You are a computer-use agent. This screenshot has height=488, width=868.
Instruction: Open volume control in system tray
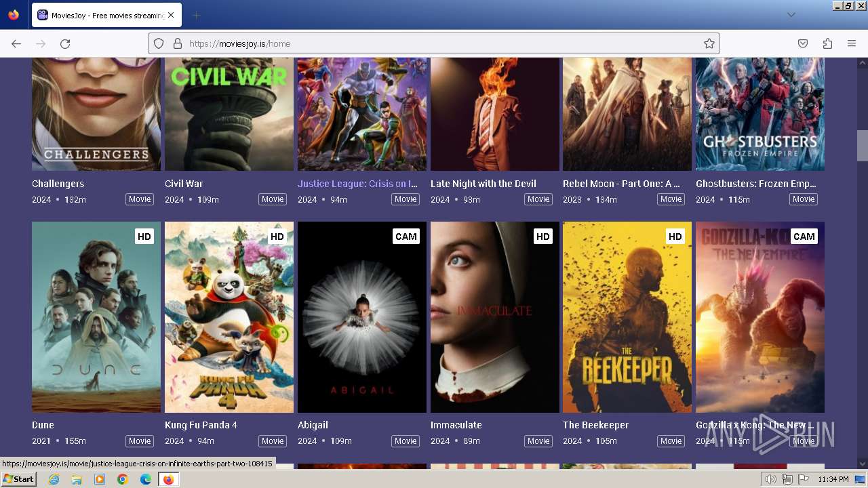[770, 479]
